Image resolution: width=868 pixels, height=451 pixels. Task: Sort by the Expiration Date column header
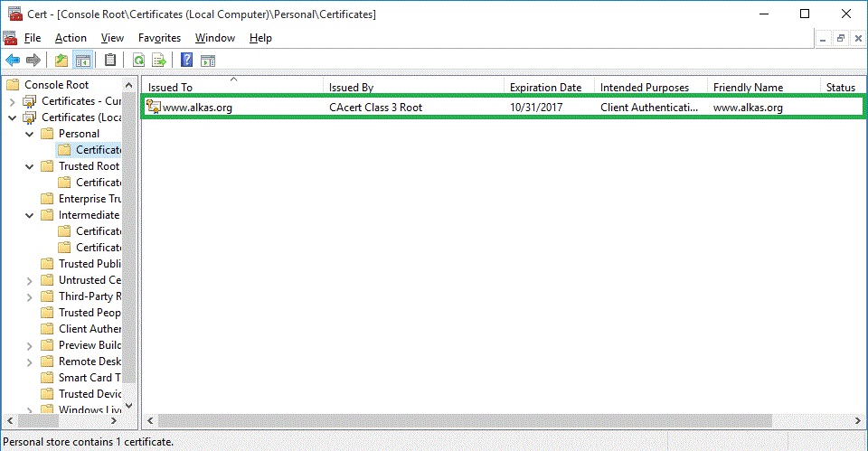pyautogui.click(x=545, y=88)
